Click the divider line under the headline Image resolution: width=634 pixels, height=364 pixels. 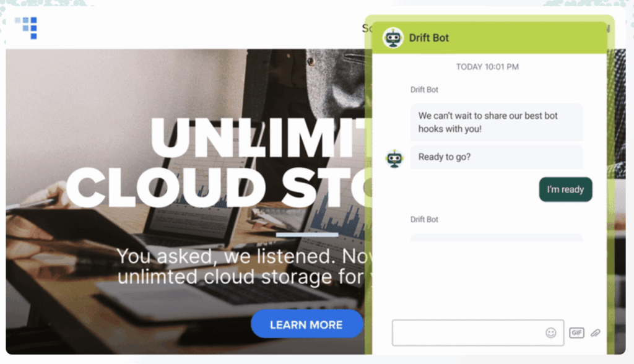tap(308, 235)
